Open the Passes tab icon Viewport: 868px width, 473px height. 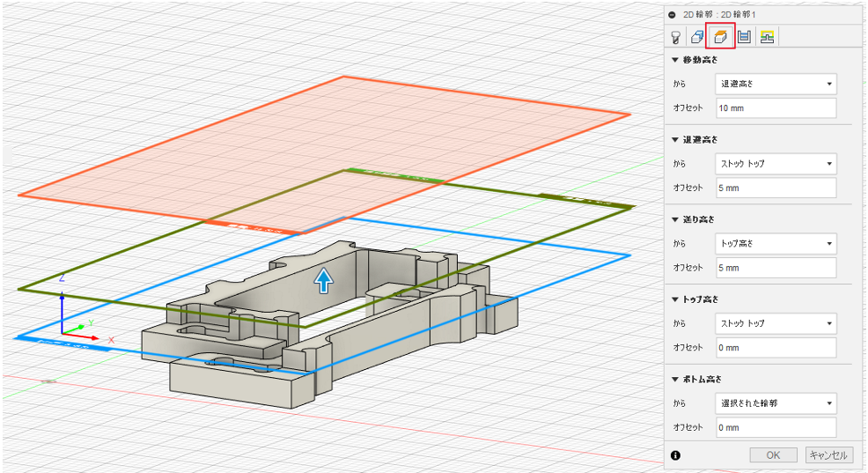point(744,37)
